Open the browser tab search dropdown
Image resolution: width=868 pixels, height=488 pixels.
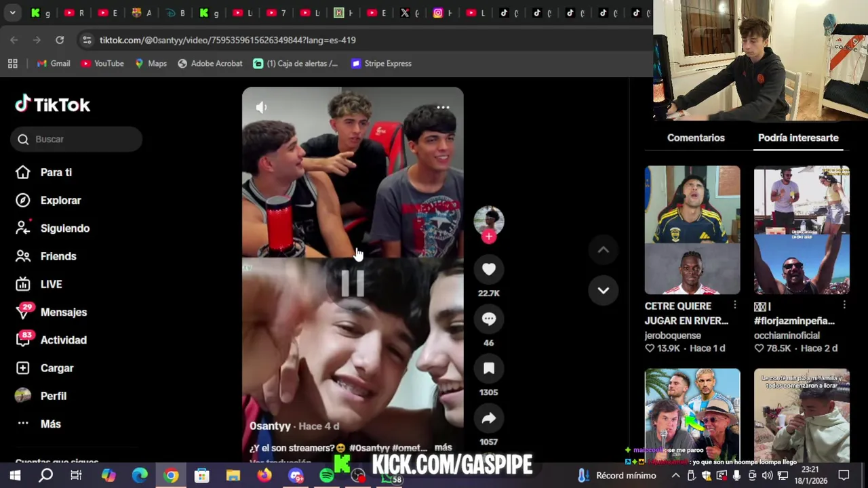[12, 12]
